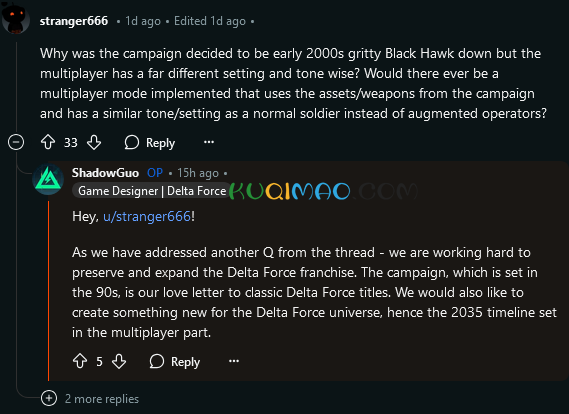569x414 pixels.
Task: Open the stranger666 username profile link
Action: (74, 21)
